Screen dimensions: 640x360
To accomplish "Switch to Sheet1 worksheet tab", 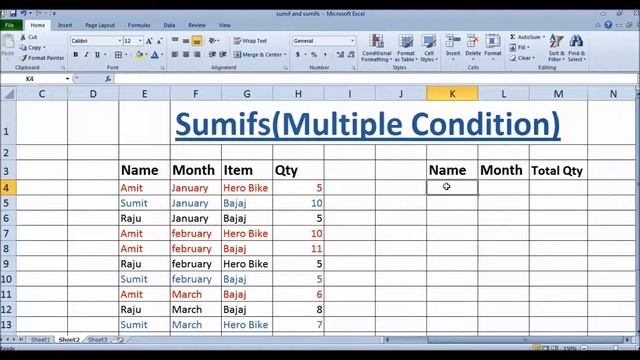I will (x=40, y=340).
